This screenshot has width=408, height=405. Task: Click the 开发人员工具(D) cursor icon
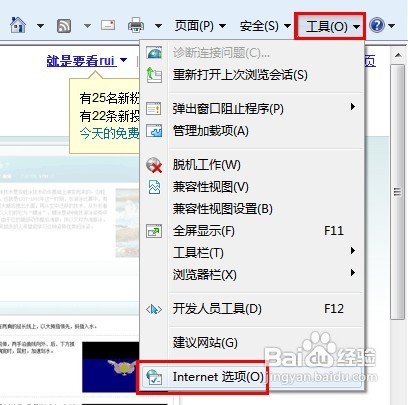point(154,310)
